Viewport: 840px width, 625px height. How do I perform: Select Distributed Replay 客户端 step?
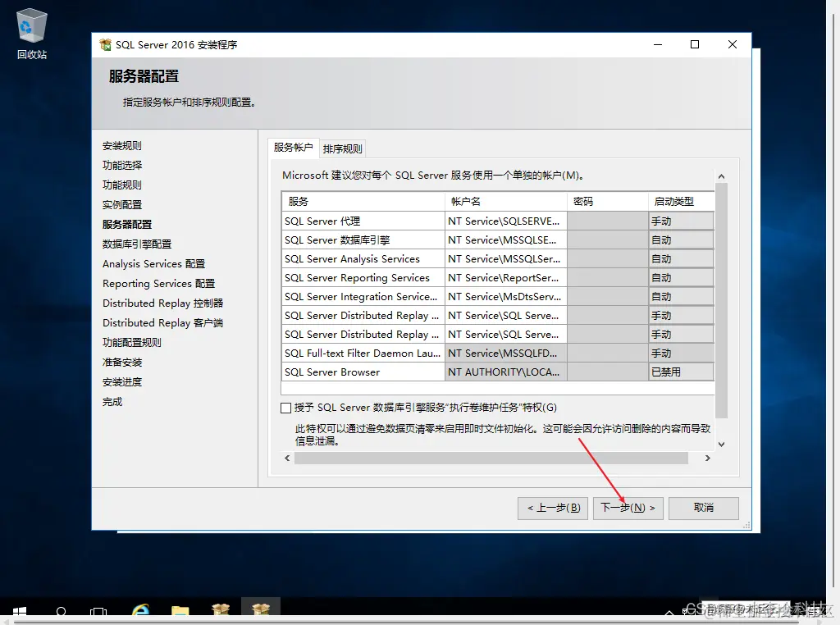coord(163,323)
